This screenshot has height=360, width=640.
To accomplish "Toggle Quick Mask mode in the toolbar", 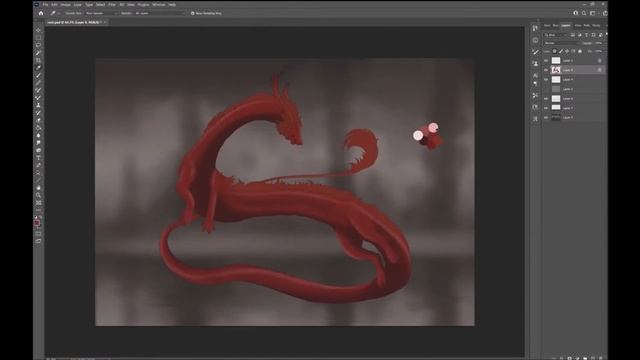I will coord(39,234).
